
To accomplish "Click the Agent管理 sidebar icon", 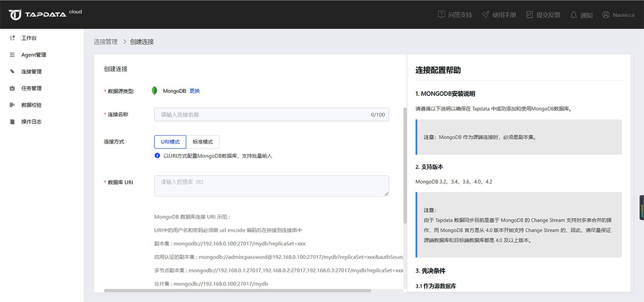I will coord(13,55).
